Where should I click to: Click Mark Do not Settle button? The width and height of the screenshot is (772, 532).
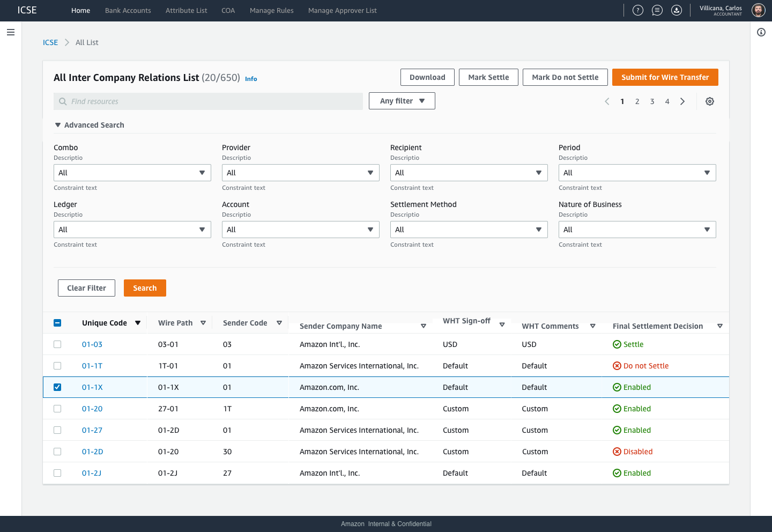[x=565, y=77]
